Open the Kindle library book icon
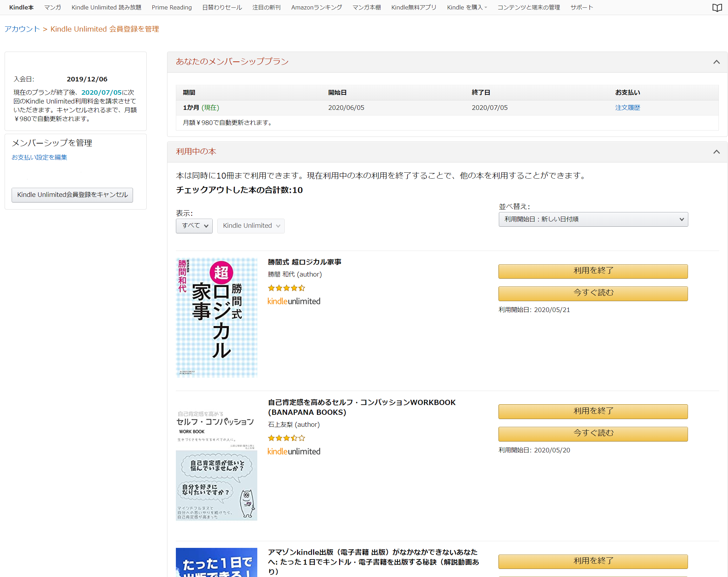728x577 pixels. pyautogui.click(x=717, y=8)
